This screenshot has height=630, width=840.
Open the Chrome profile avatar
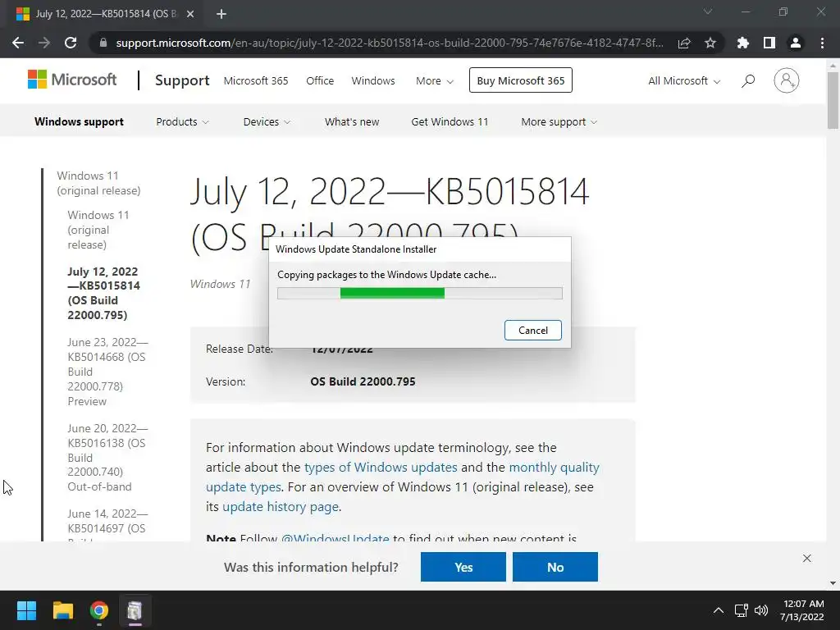pyautogui.click(x=796, y=43)
